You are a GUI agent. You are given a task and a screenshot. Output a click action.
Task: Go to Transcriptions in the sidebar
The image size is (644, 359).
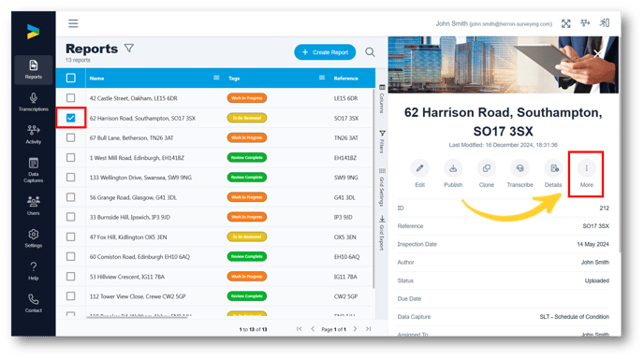(34, 102)
